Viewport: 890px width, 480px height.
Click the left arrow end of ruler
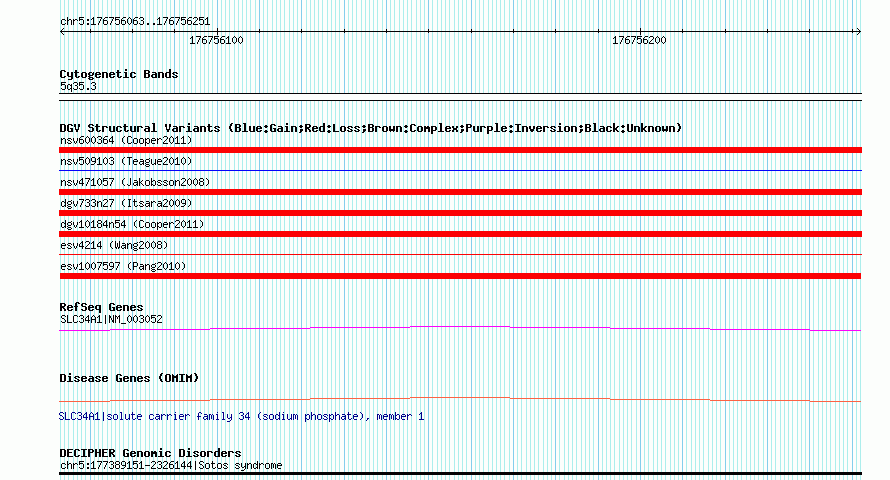tap(62, 32)
